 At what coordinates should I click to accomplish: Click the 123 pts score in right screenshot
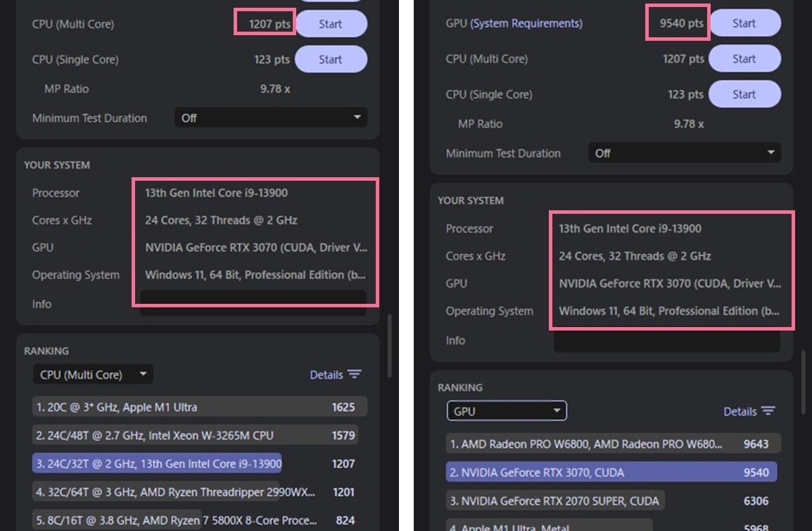[685, 95]
